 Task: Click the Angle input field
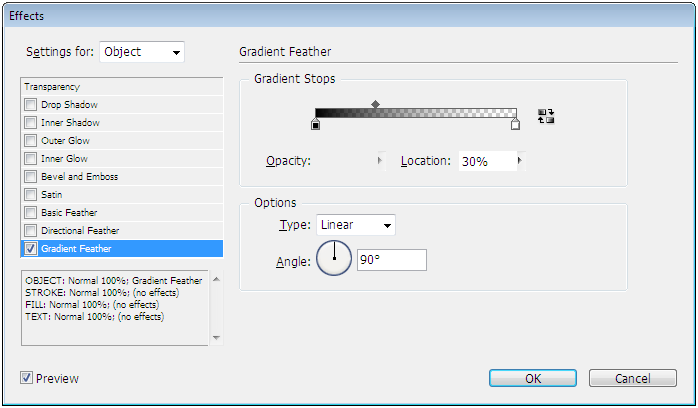point(392,260)
